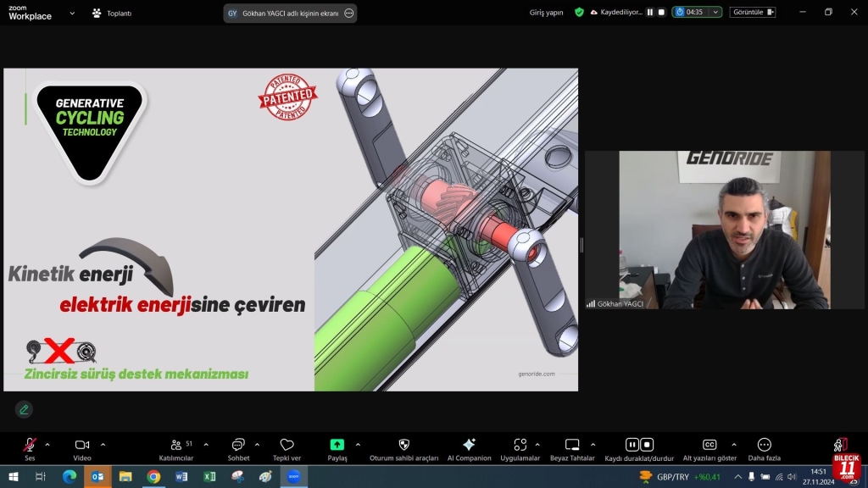Open the Beyaz Tahtalar whiteboard icon

coord(572,445)
